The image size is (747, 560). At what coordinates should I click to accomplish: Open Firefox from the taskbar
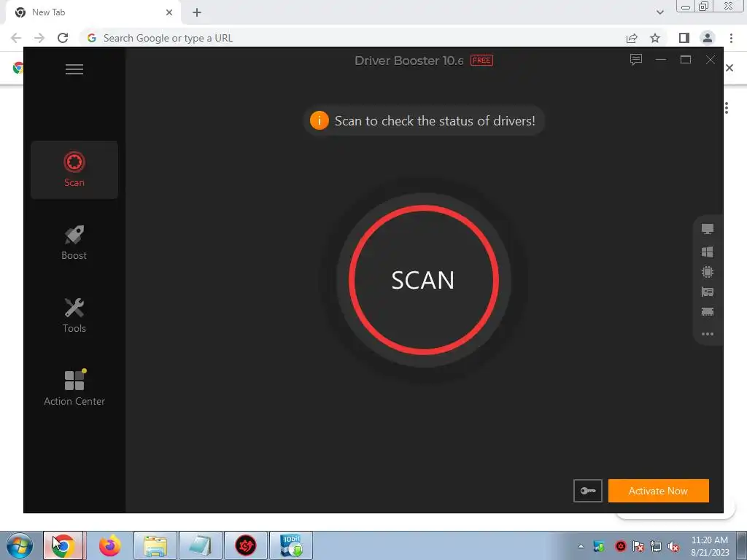click(110, 545)
